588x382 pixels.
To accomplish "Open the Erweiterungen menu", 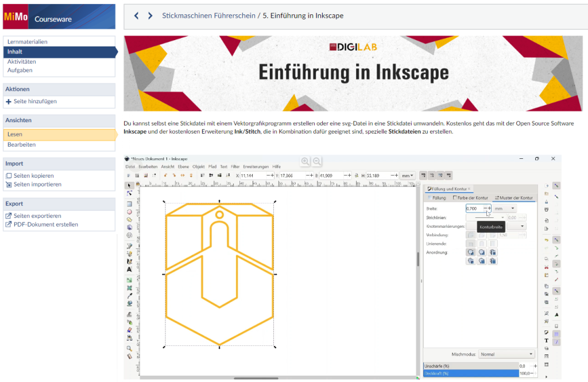I will pos(256,167).
